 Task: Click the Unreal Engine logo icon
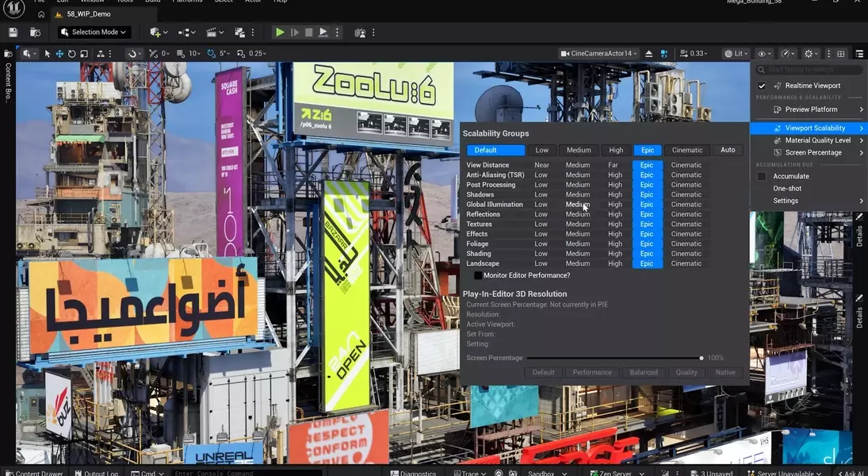click(x=15, y=8)
